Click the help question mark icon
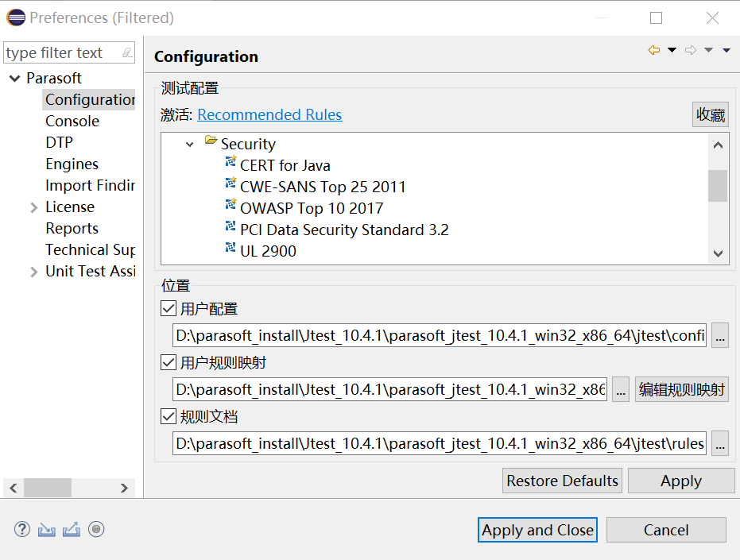The image size is (740, 560). 22,529
